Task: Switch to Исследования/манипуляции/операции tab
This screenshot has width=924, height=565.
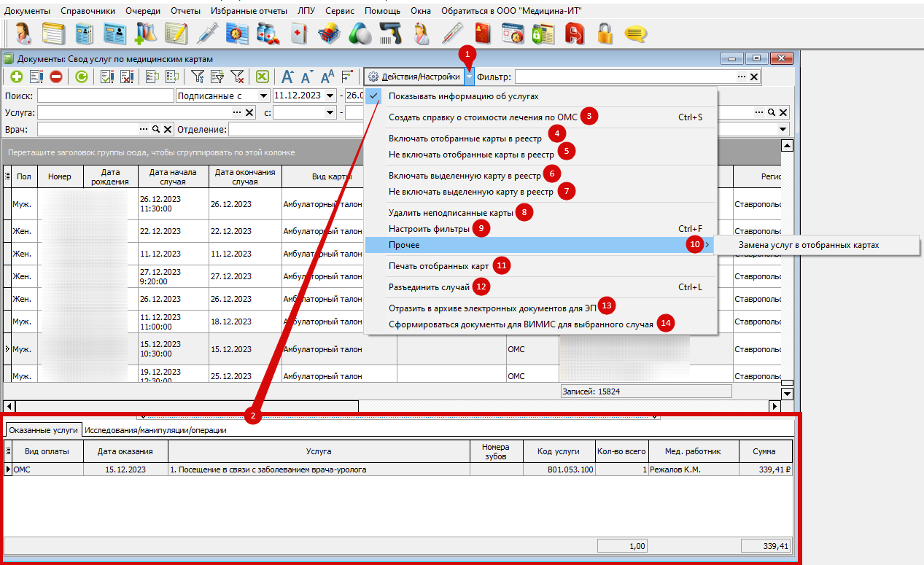Action: point(155,430)
